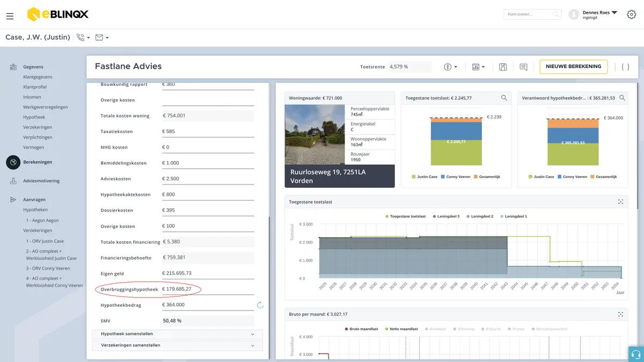
Task: Expand the Bruto per maand chart fullscreen
Action: click(x=620, y=314)
